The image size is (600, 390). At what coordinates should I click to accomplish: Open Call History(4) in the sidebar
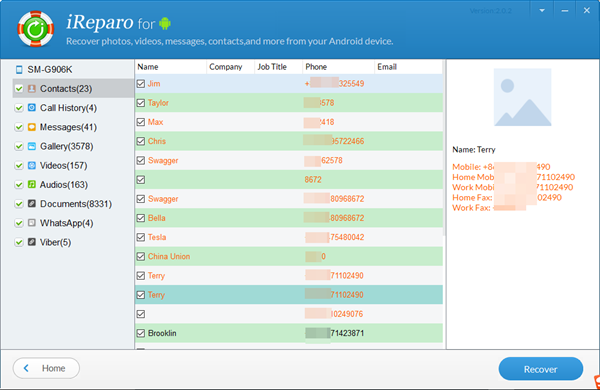pos(68,108)
